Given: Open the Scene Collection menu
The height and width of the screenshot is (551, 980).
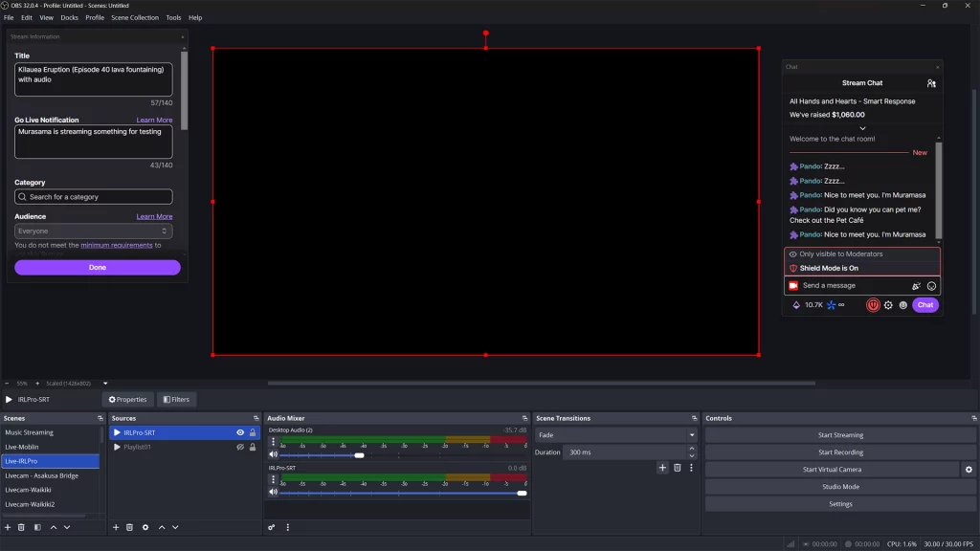Looking at the screenshot, I should 135,17.
